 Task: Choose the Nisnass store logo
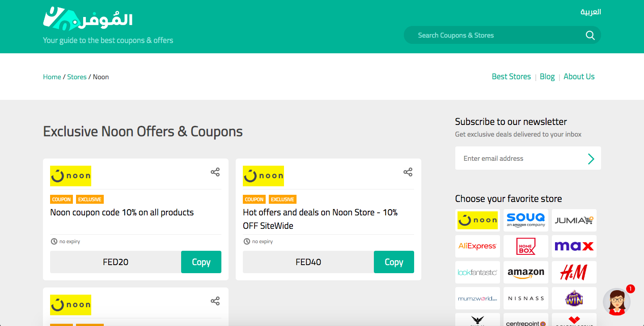pyautogui.click(x=526, y=298)
